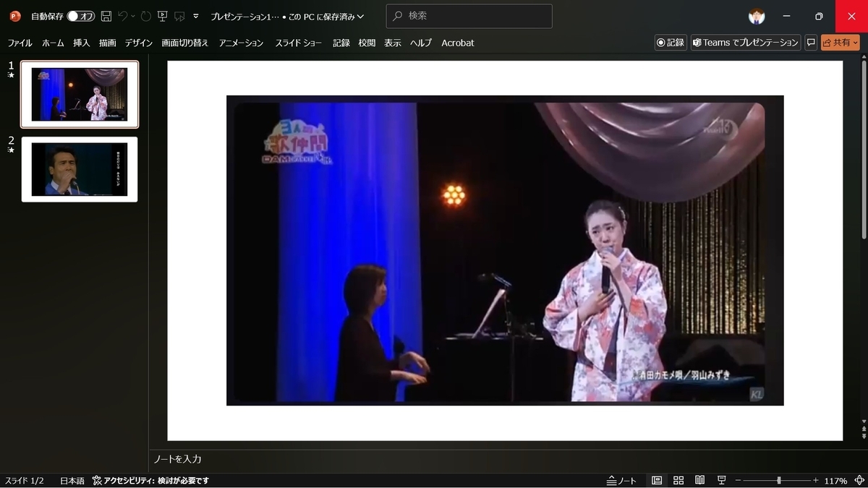The height and width of the screenshot is (488, 868).
Task: Toggle the 自動保存 AutoSave switch
Action: (x=82, y=16)
